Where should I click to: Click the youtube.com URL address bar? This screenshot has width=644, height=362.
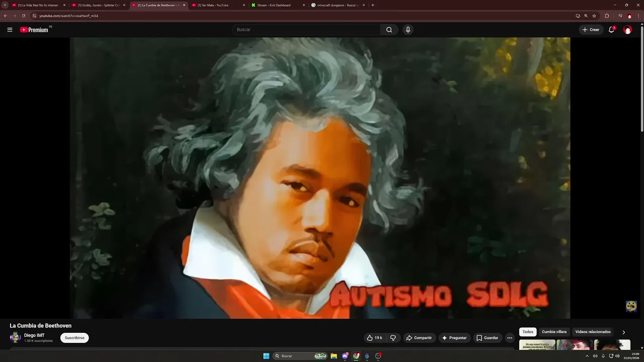pos(302,16)
